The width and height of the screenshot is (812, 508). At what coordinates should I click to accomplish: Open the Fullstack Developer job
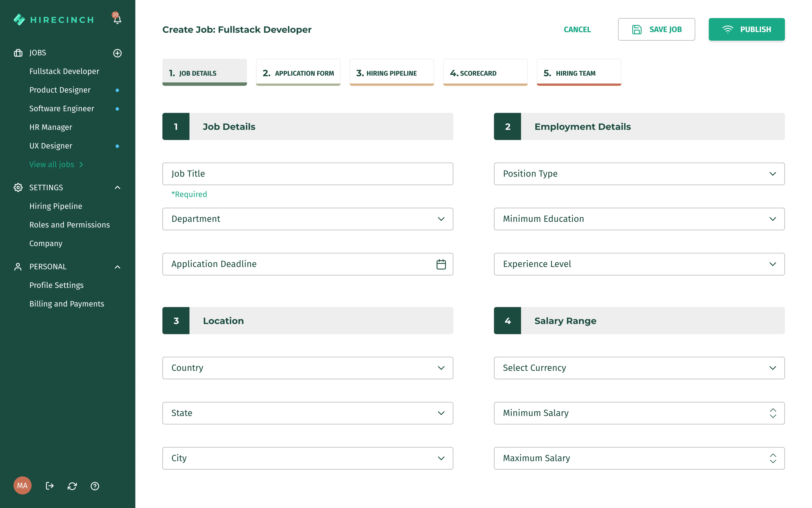[64, 71]
